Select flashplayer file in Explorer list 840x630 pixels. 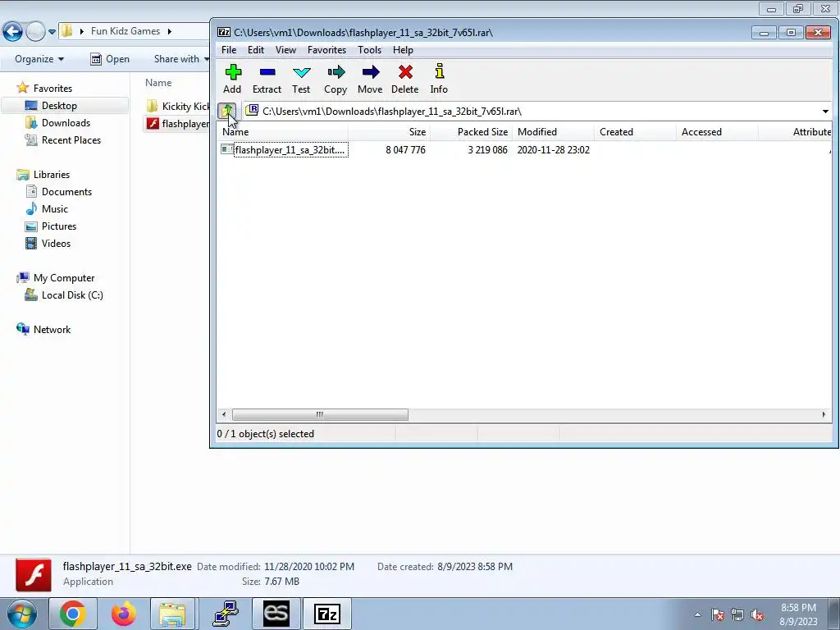[178, 124]
